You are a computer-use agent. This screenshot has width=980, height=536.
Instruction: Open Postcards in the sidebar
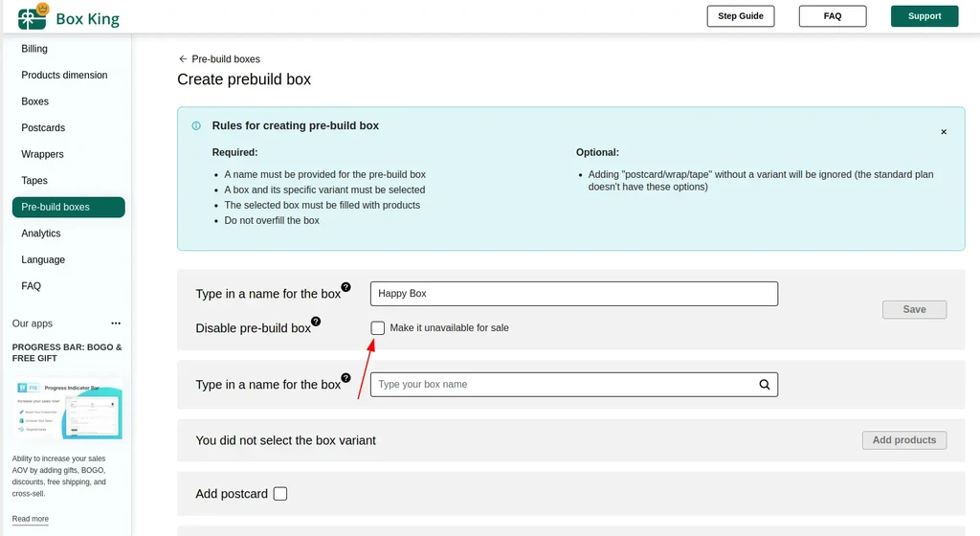point(43,127)
